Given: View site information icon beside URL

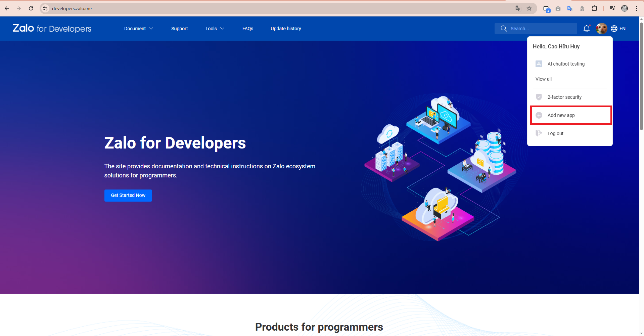Looking at the screenshot, I should pyautogui.click(x=45, y=8).
